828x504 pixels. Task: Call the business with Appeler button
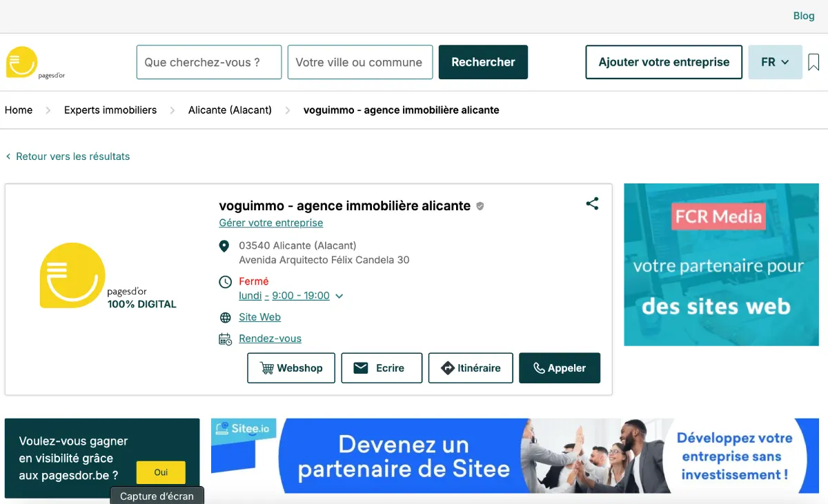tap(560, 368)
